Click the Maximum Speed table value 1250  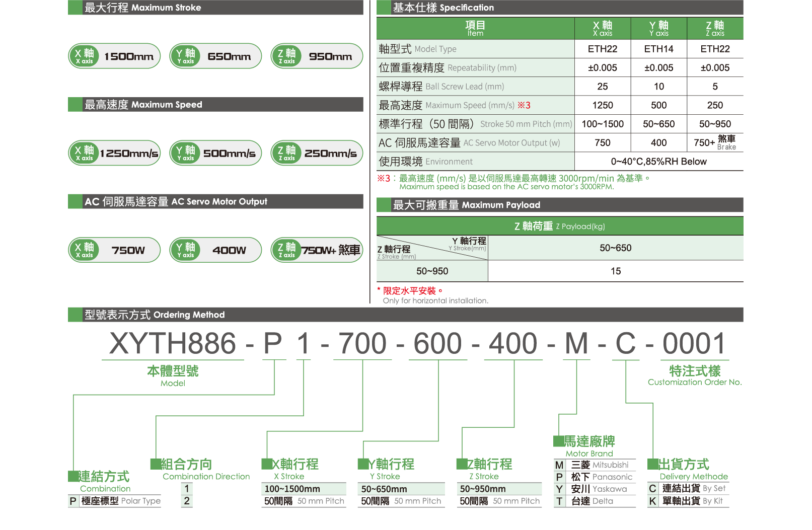pyautogui.click(x=603, y=105)
